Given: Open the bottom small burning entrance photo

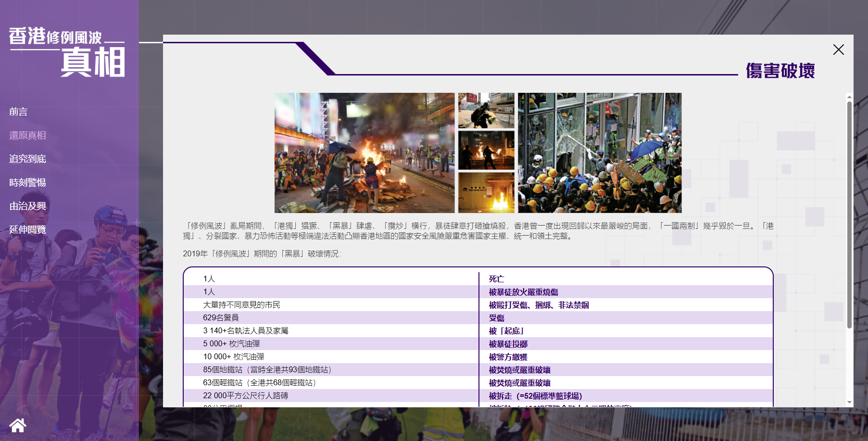Looking at the screenshot, I should [x=486, y=192].
